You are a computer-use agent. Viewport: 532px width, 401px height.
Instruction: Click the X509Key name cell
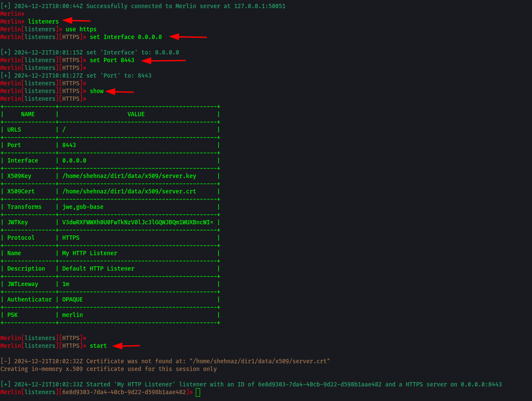pos(19,176)
